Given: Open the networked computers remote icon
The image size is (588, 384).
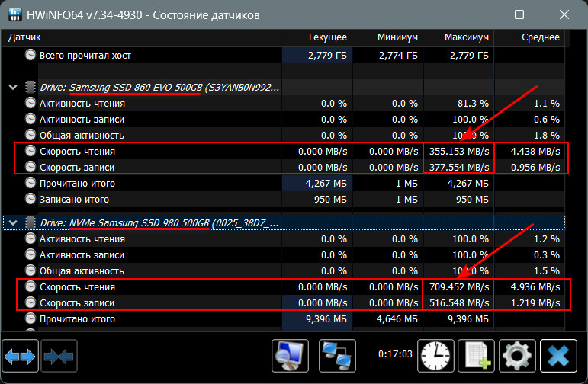Looking at the screenshot, I should (337, 356).
